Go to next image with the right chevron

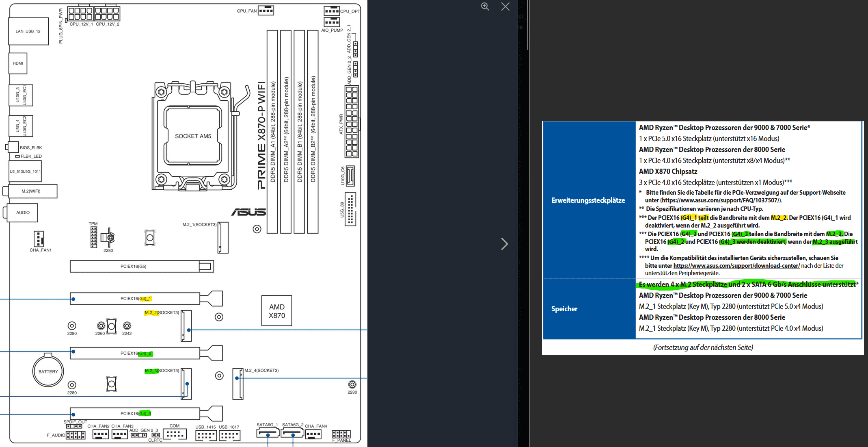(x=504, y=244)
